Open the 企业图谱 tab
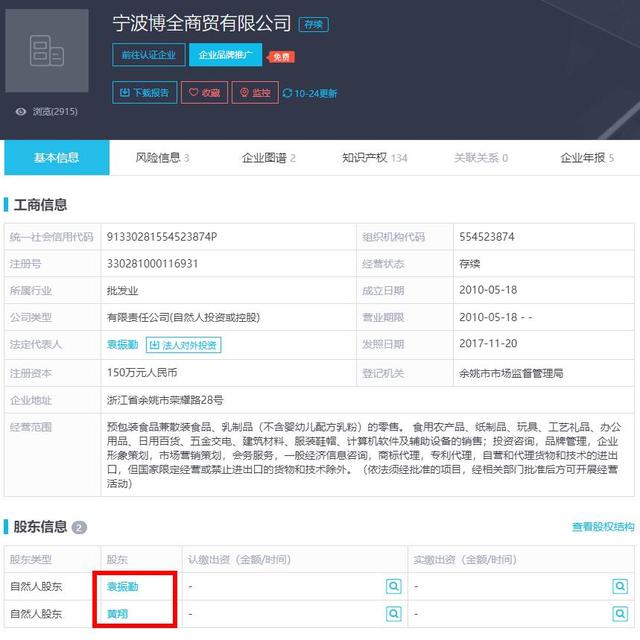Image resolution: width=640 pixels, height=640 pixels. 268,158
